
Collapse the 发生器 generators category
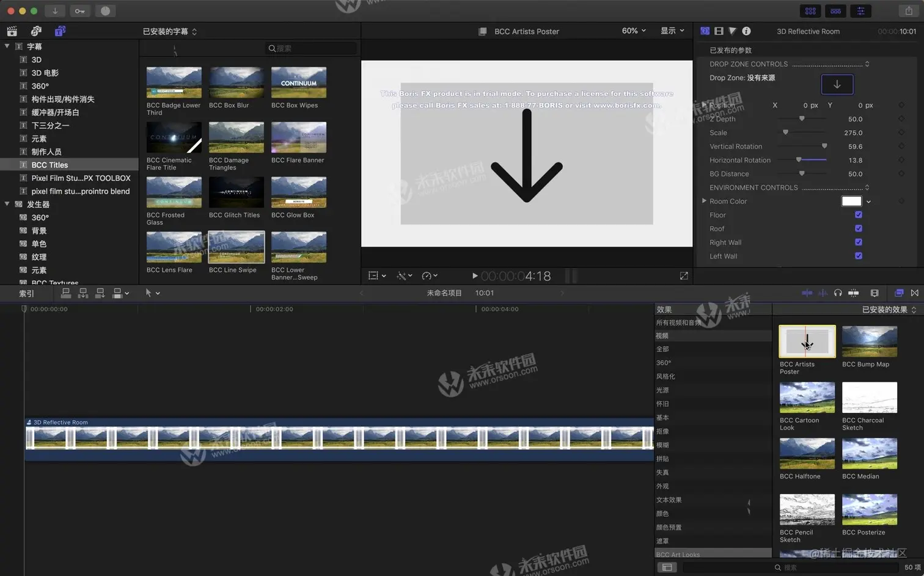[7, 204]
